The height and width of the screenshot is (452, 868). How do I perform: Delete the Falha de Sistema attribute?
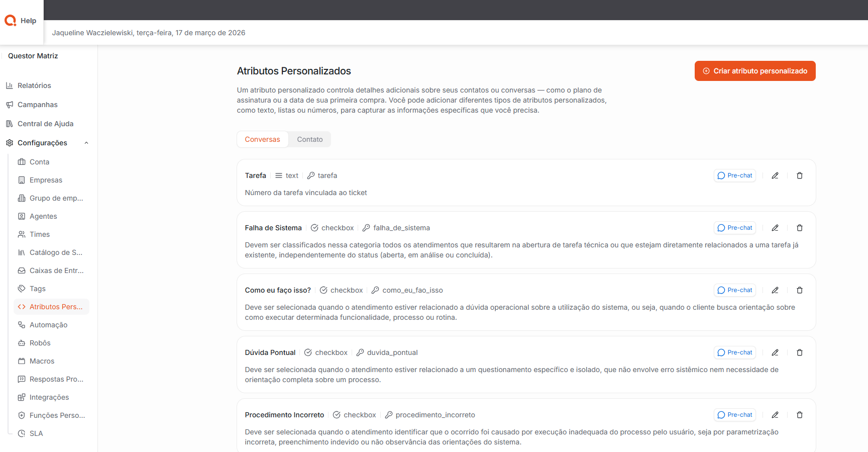tap(800, 228)
